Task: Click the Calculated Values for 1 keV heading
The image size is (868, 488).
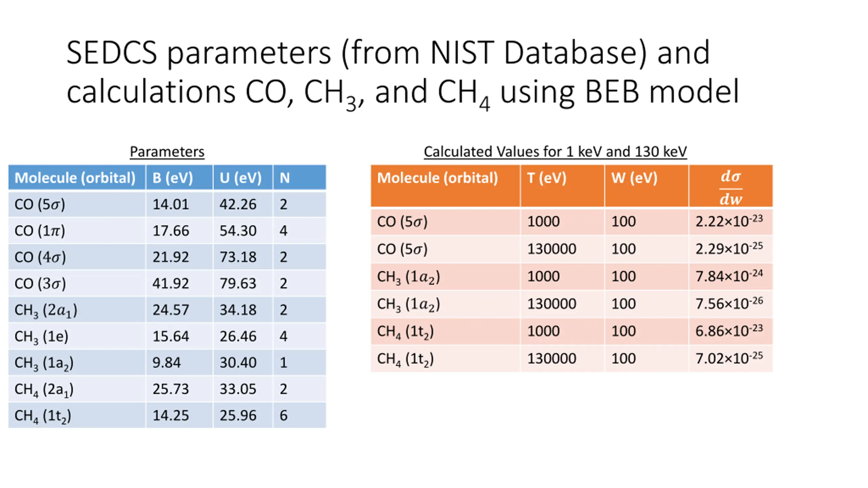Action: pos(555,151)
